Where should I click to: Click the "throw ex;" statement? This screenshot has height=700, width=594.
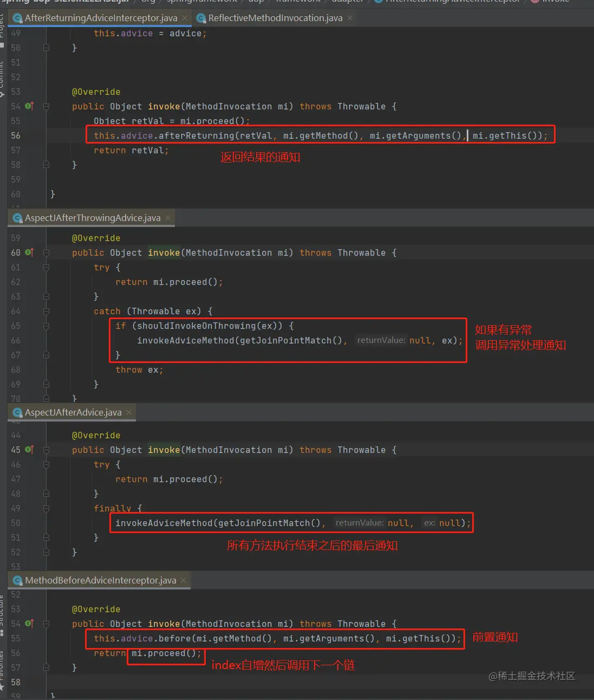pyautogui.click(x=139, y=370)
